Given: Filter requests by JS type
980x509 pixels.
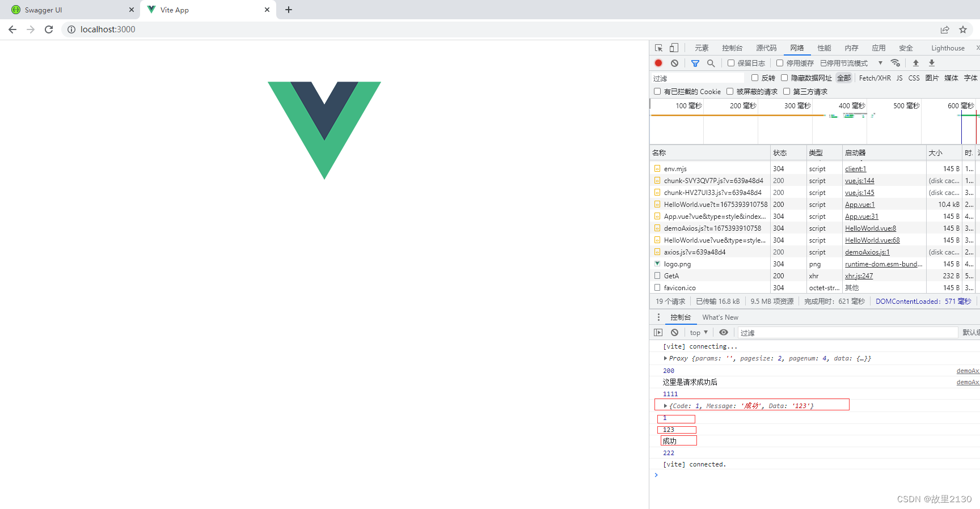Looking at the screenshot, I should (x=899, y=78).
